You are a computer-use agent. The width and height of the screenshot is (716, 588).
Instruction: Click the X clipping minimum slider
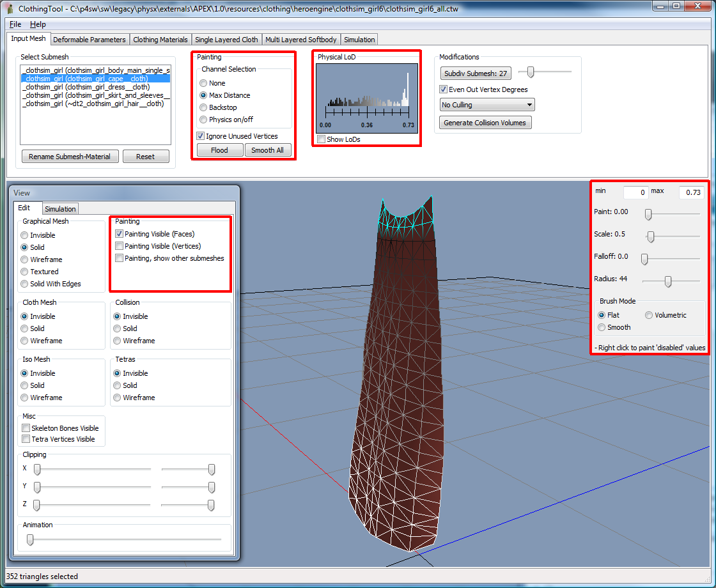pos(37,469)
